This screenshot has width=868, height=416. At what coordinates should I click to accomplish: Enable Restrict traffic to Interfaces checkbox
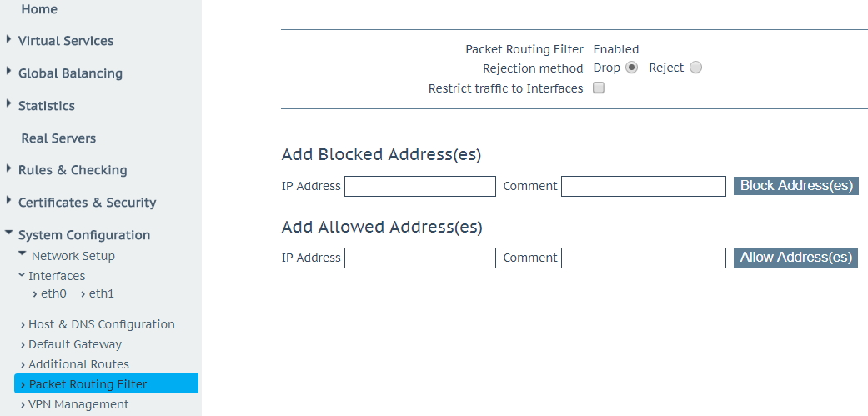click(x=599, y=88)
